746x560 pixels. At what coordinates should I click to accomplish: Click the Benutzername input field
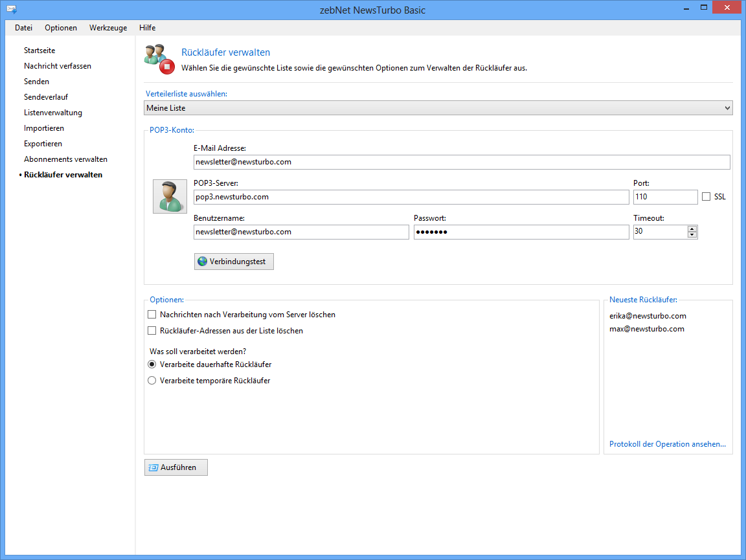pyautogui.click(x=301, y=232)
